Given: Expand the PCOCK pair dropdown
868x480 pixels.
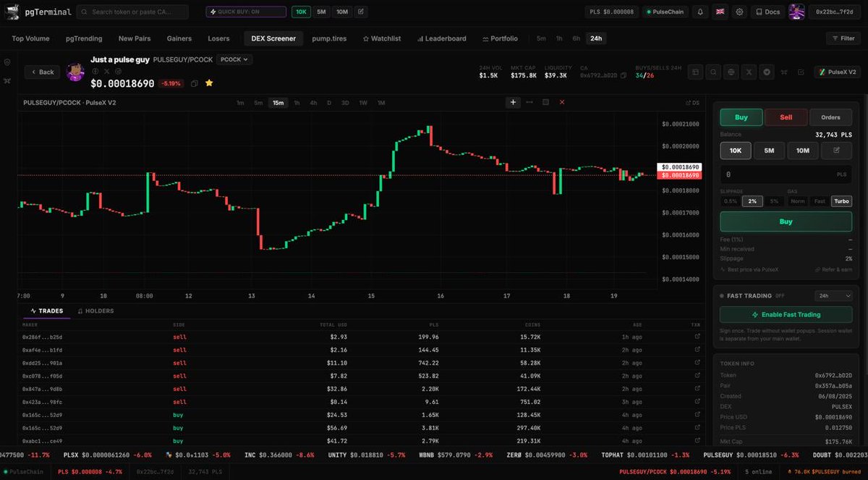Looking at the screenshot, I should (x=234, y=59).
